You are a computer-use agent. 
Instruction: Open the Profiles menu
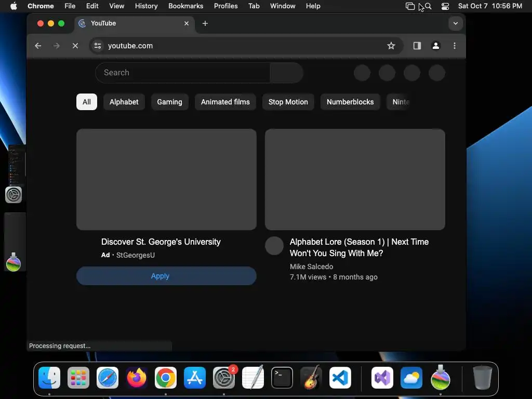[225, 6]
